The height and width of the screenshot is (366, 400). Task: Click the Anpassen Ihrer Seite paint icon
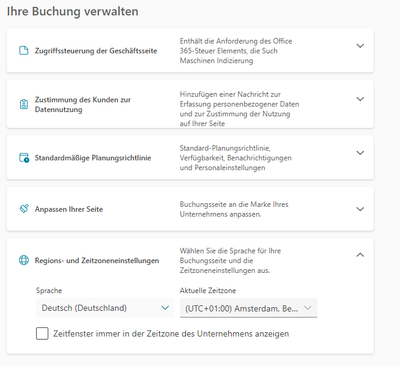24,209
